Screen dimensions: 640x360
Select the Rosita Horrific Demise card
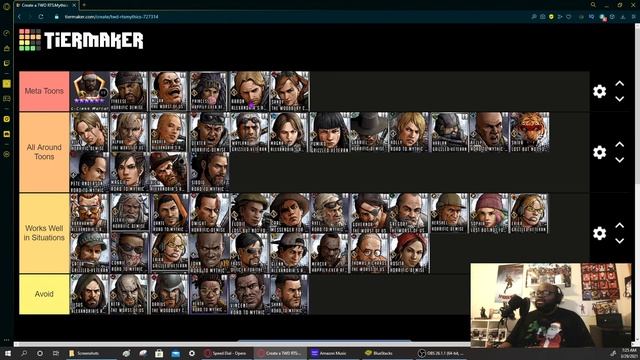point(409,253)
